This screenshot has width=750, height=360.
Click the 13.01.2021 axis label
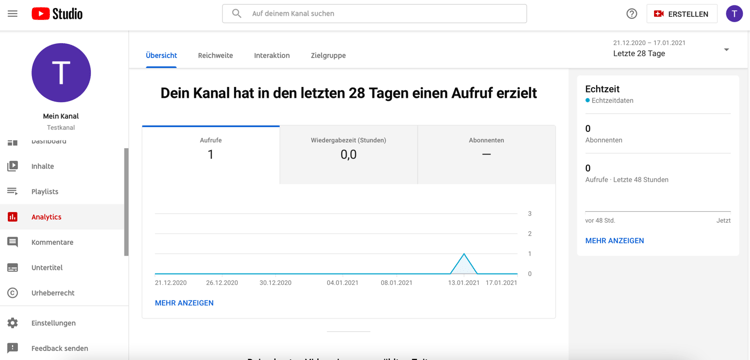(463, 283)
